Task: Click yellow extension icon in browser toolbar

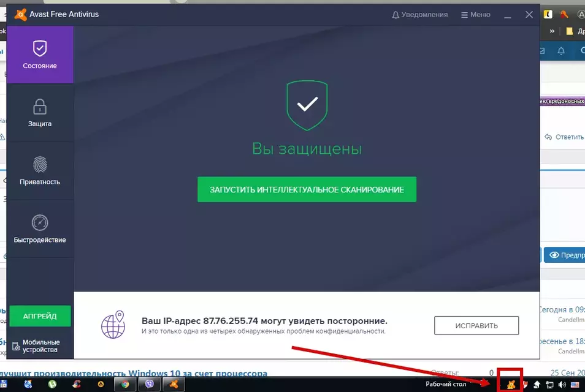Action: point(548,14)
